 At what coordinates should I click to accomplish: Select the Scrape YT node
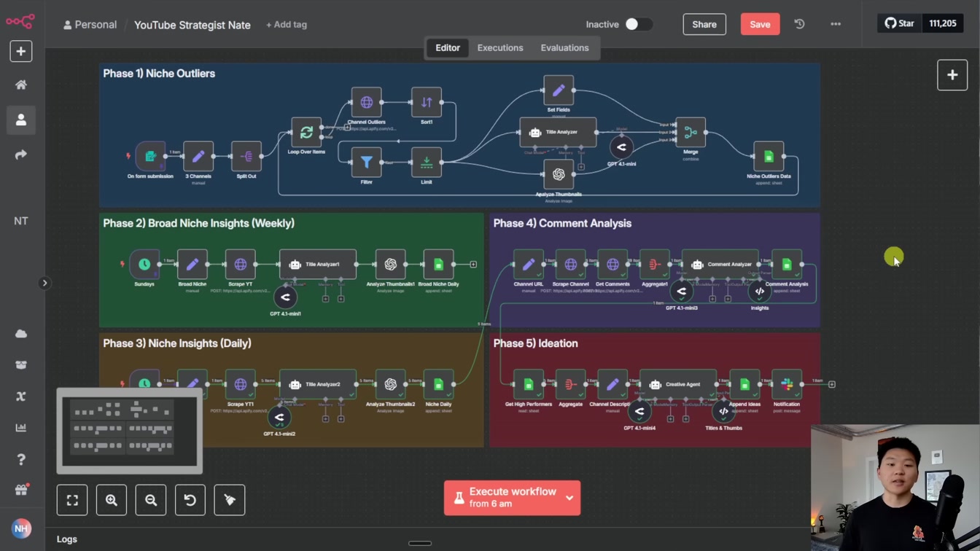point(241,265)
